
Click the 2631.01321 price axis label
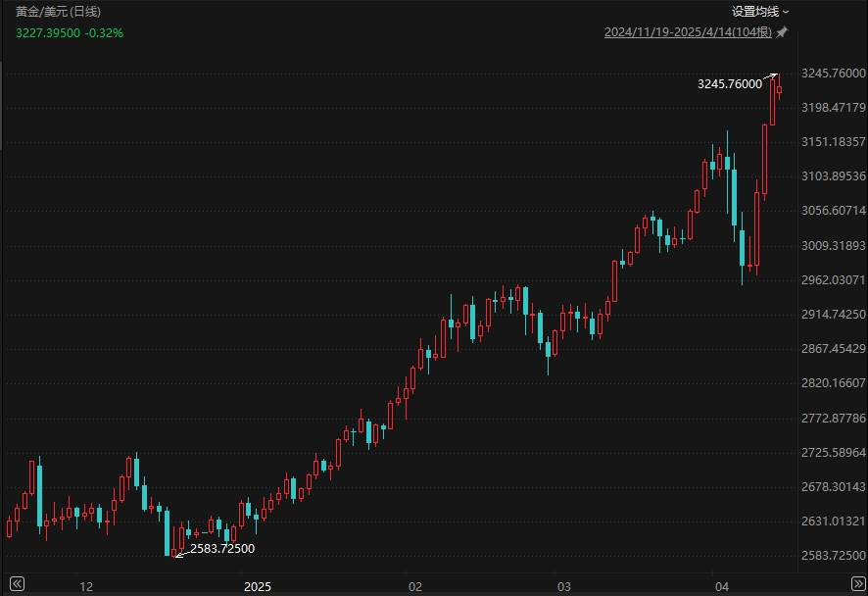[834, 521]
